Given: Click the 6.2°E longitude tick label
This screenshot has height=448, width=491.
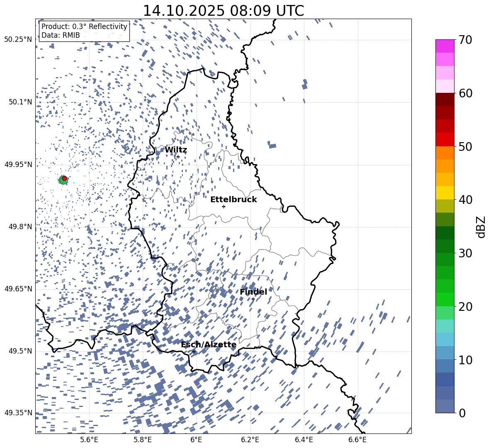Looking at the screenshot, I should pyautogui.click(x=250, y=439).
